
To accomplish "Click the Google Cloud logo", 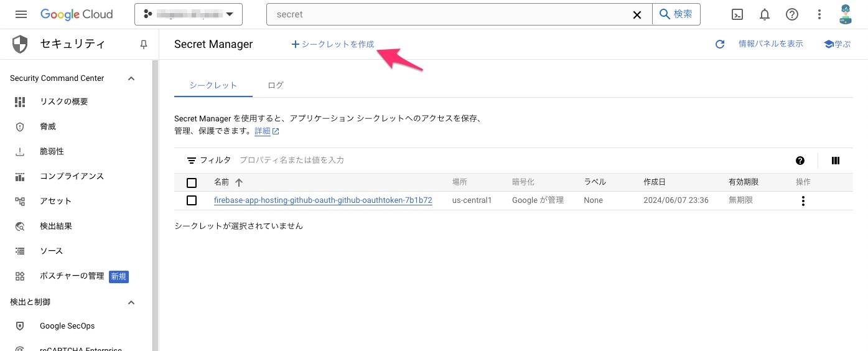I will 77,14.
